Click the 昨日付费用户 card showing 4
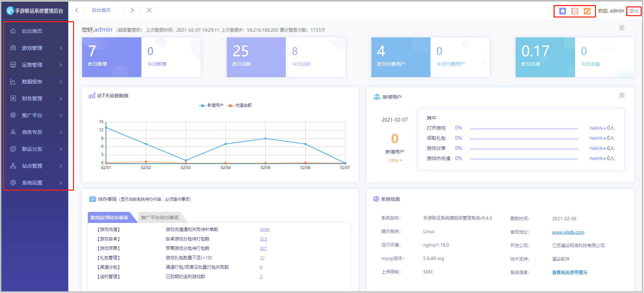This screenshot has height=293, width=644. [401, 57]
